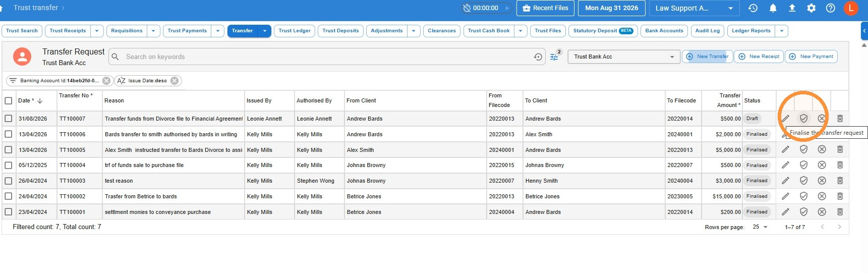Open the Clearances tab
This screenshot has height=273, width=868.
(442, 31)
